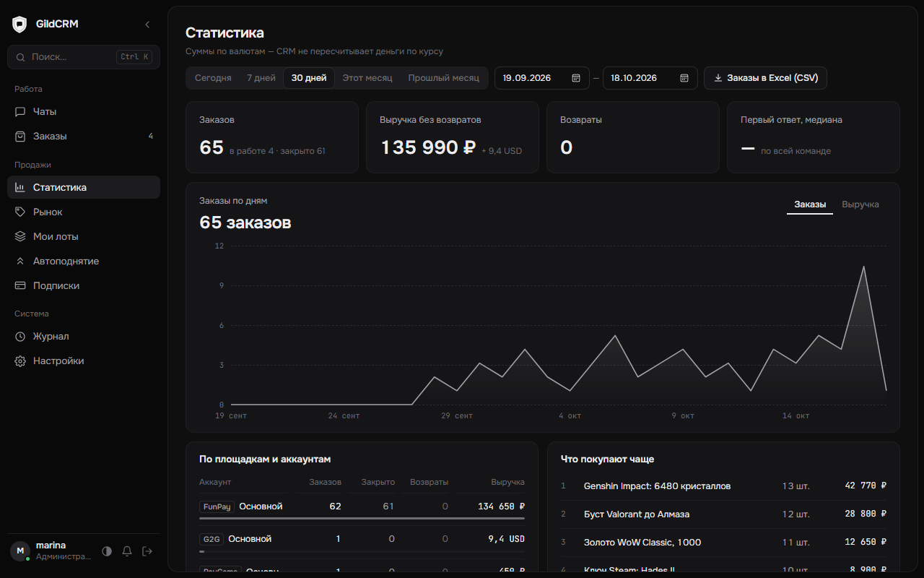Click the logout icon
The height and width of the screenshot is (578, 924).
(147, 551)
